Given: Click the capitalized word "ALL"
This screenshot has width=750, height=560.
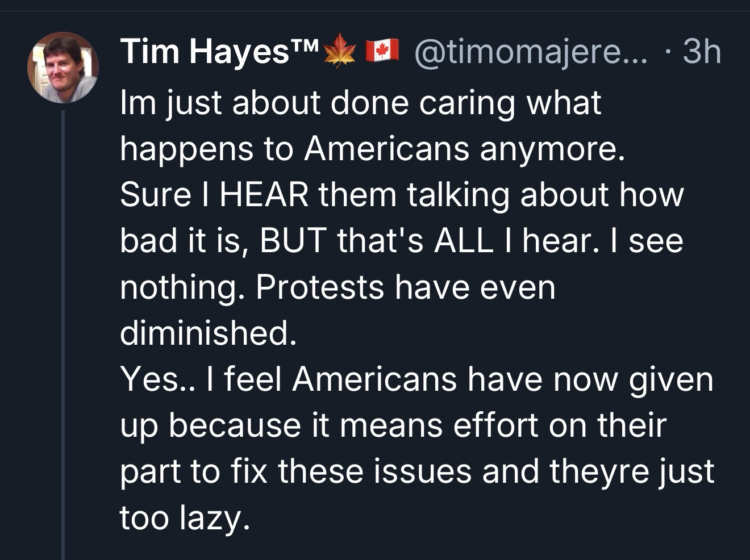Looking at the screenshot, I should [x=463, y=241].
